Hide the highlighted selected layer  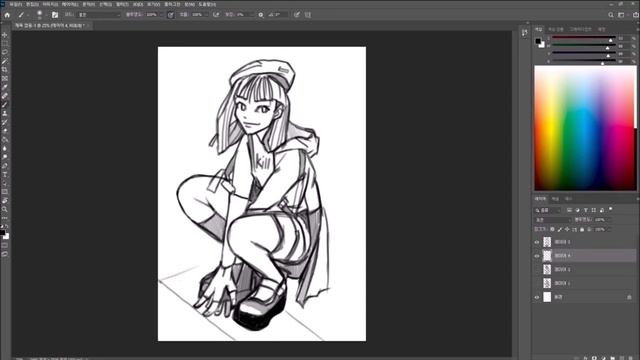(x=537, y=256)
